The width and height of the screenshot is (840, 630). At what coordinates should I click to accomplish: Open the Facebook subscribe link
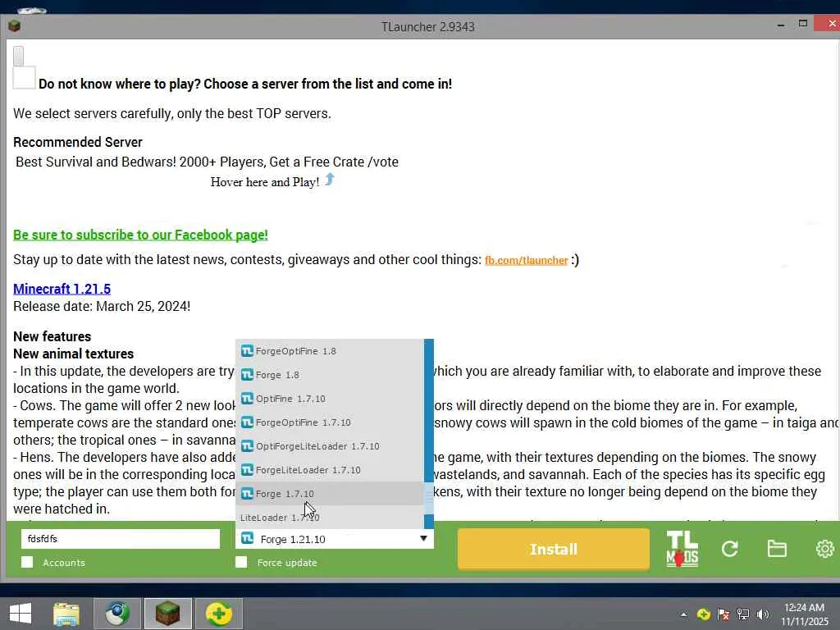pos(140,235)
